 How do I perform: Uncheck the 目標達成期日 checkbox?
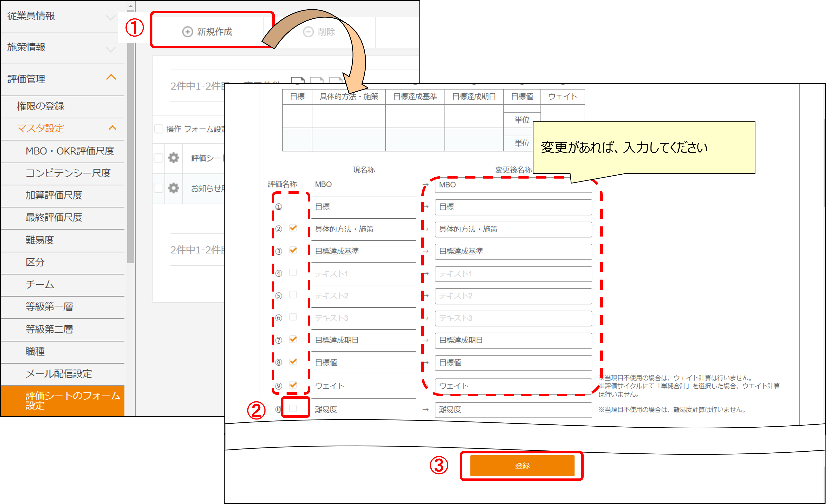[293, 339]
